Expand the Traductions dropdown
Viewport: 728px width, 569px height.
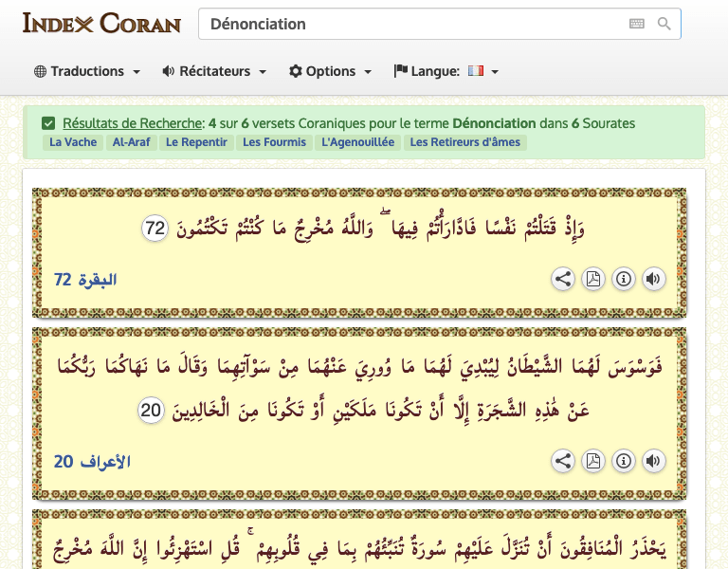tap(87, 71)
